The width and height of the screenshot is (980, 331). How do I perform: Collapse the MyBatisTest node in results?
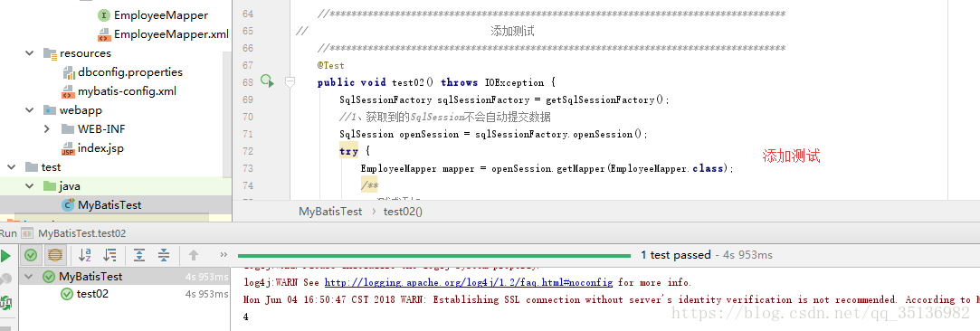(x=29, y=276)
